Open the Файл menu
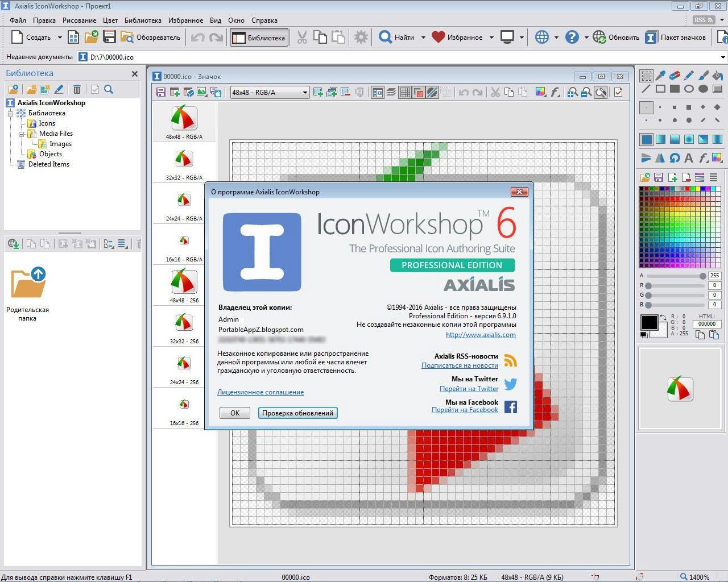 (18, 20)
